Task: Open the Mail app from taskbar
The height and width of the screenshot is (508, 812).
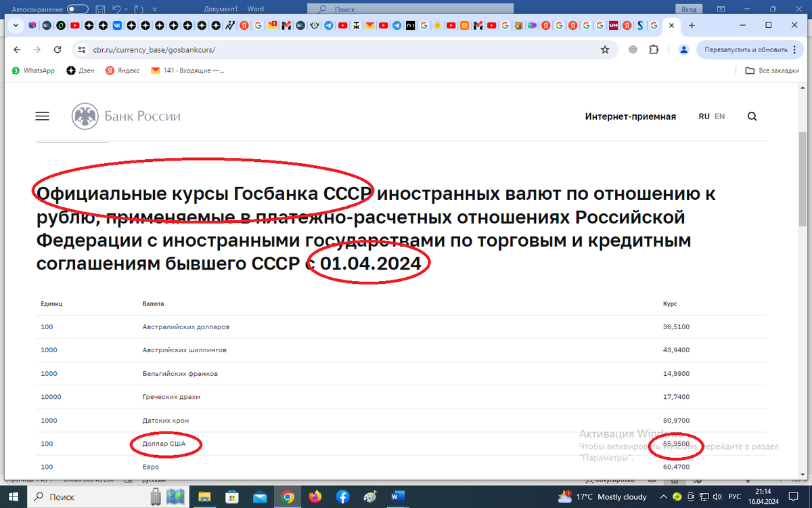Action: [x=260, y=496]
